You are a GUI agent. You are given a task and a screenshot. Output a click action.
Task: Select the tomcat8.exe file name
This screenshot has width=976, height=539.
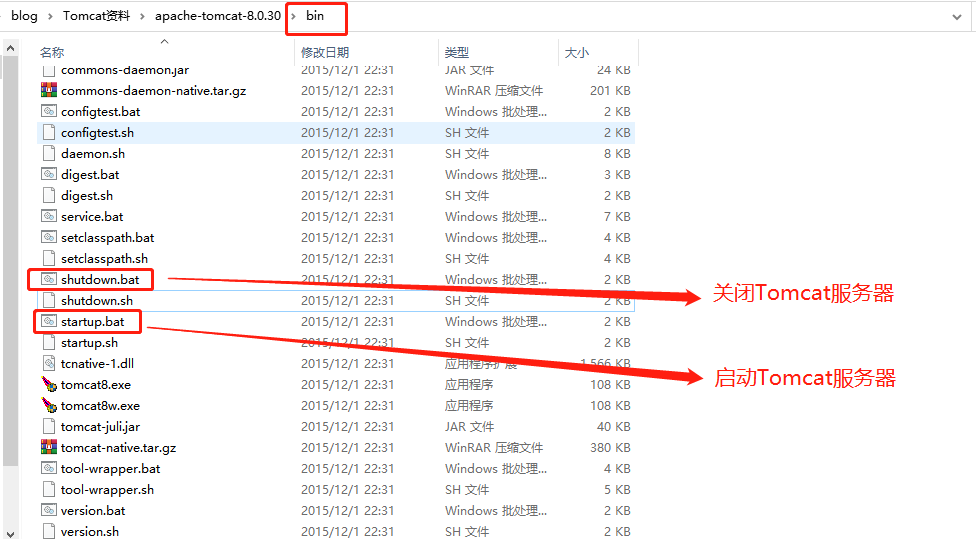tap(96, 385)
